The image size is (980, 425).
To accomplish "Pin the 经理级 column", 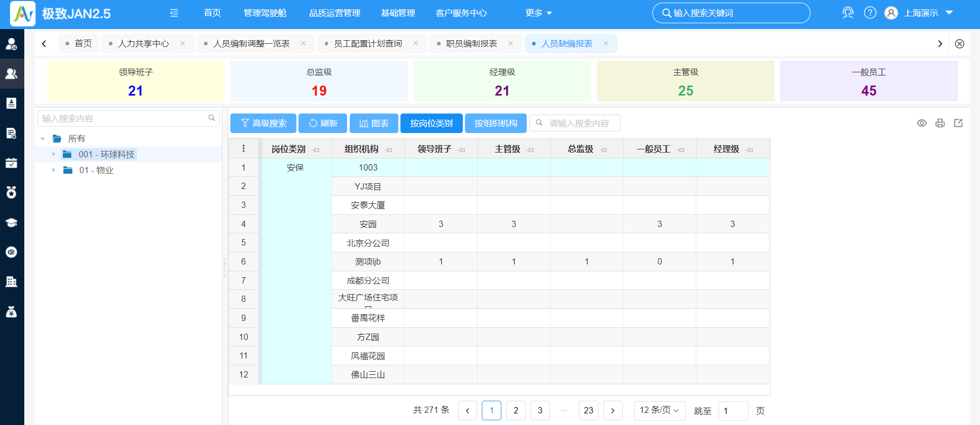I will [750, 150].
